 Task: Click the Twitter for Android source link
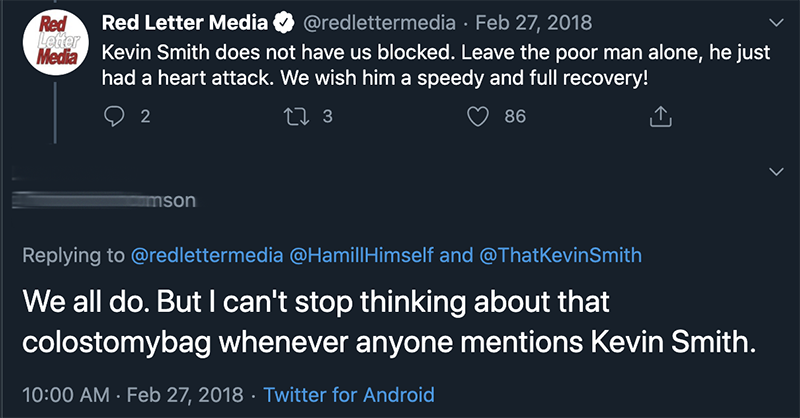coord(349,395)
